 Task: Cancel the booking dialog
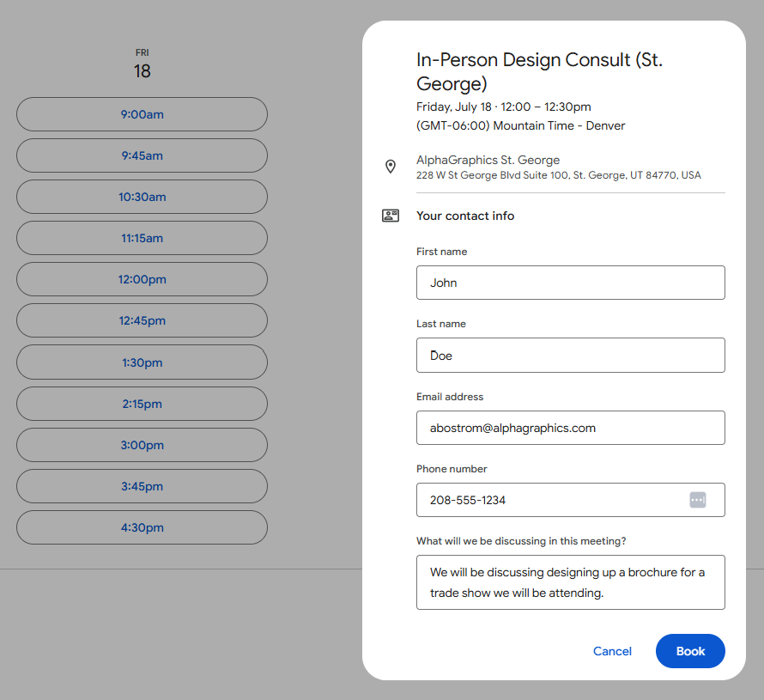(x=612, y=651)
